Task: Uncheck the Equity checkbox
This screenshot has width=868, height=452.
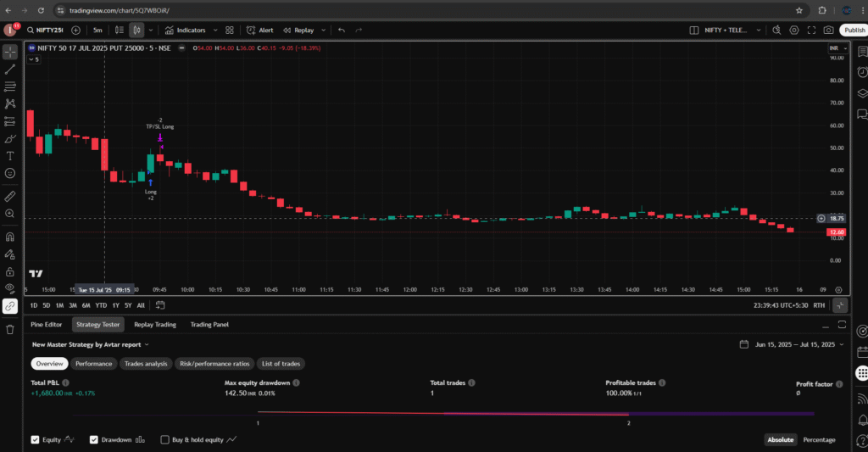Action: [x=36, y=440]
